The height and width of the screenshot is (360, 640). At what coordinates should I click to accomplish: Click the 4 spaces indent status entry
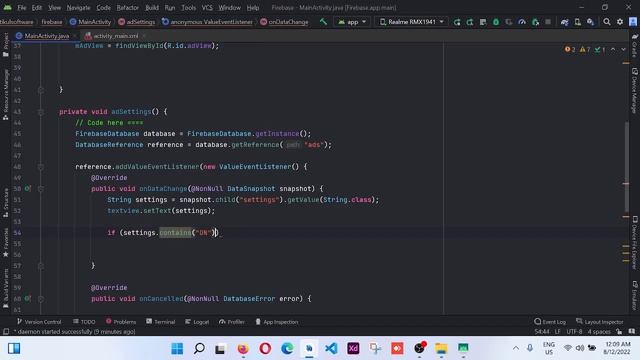[599, 331]
